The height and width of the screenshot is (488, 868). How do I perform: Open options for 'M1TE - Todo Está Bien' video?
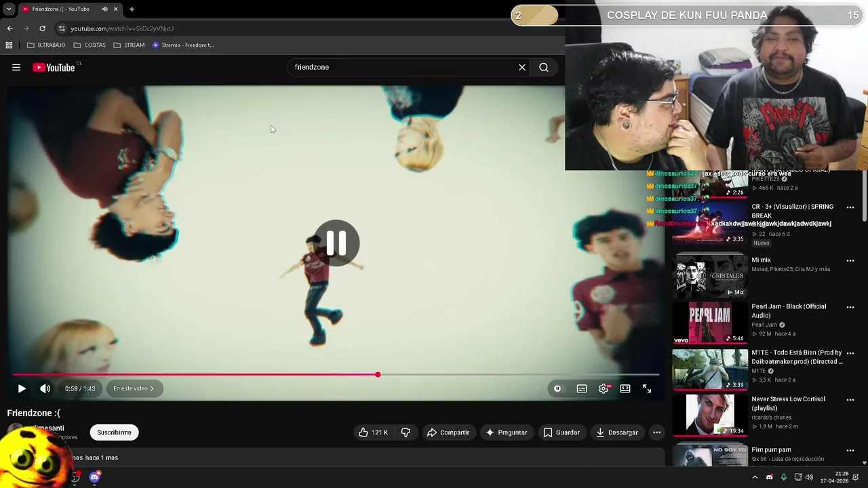(x=850, y=353)
